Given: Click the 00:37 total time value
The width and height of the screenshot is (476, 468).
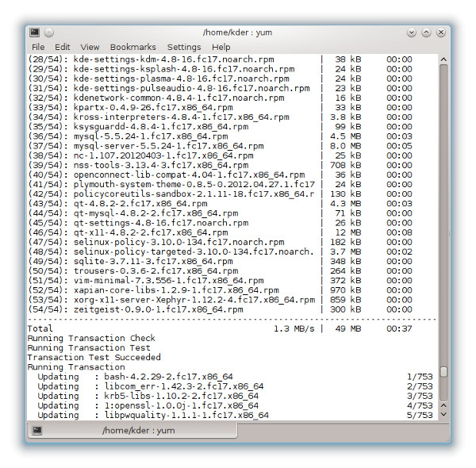Looking at the screenshot, I should pos(399,328).
